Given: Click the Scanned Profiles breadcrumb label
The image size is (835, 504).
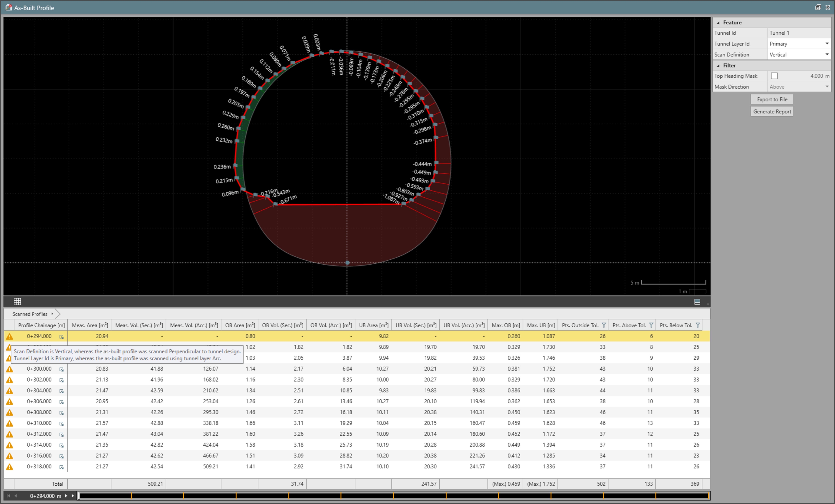Looking at the screenshot, I should click(x=30, y=314).
